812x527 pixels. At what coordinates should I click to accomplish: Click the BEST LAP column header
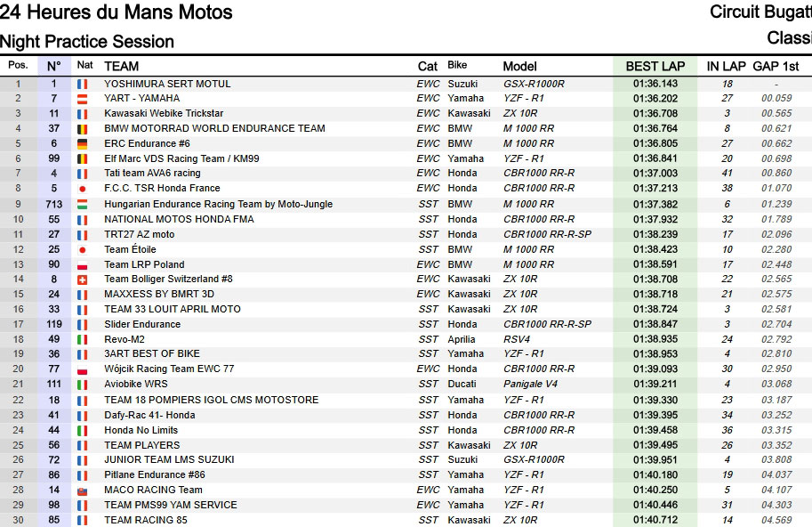655,66
